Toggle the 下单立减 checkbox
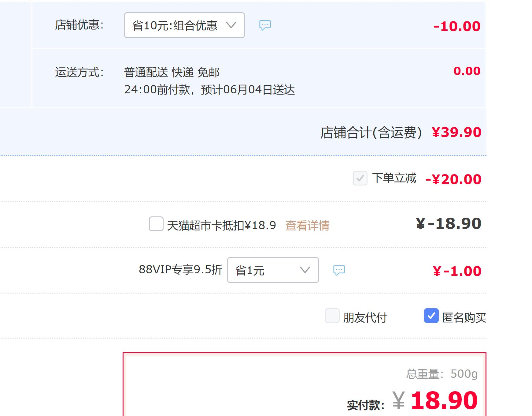 (360, 178)
